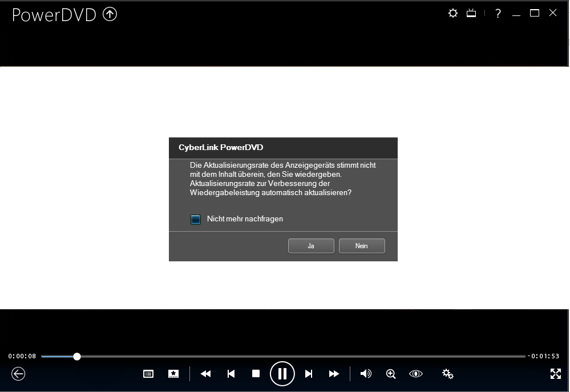Open the bookmark chapter icon

(x=173, y=374)
